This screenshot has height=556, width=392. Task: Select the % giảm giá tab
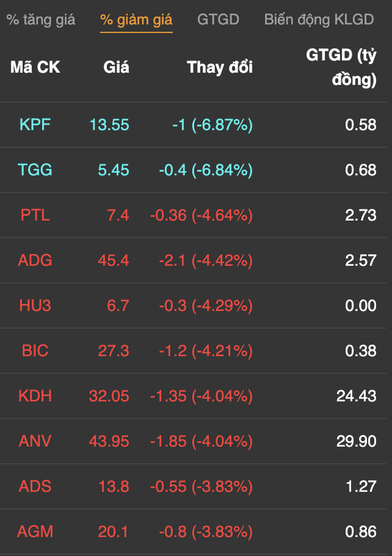click(136, 20)
